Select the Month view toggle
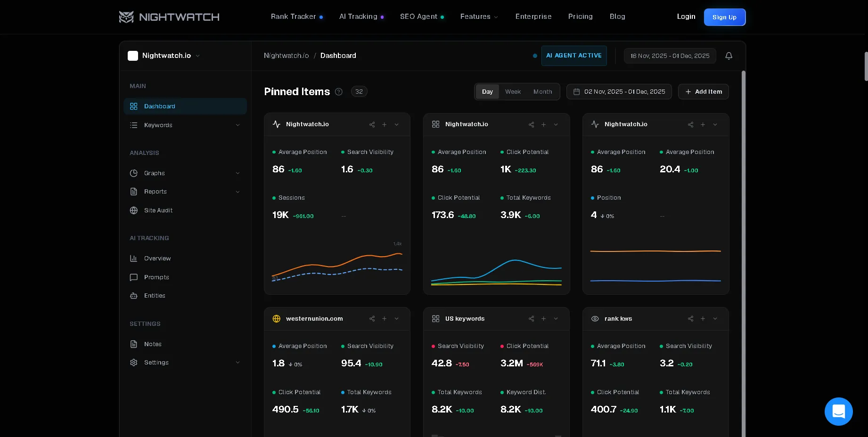868x437 pixels. (x=542, y=92)
